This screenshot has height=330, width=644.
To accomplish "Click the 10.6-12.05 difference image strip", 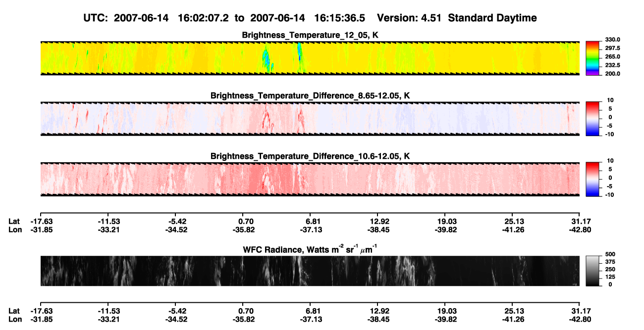I will coord(310,179).
